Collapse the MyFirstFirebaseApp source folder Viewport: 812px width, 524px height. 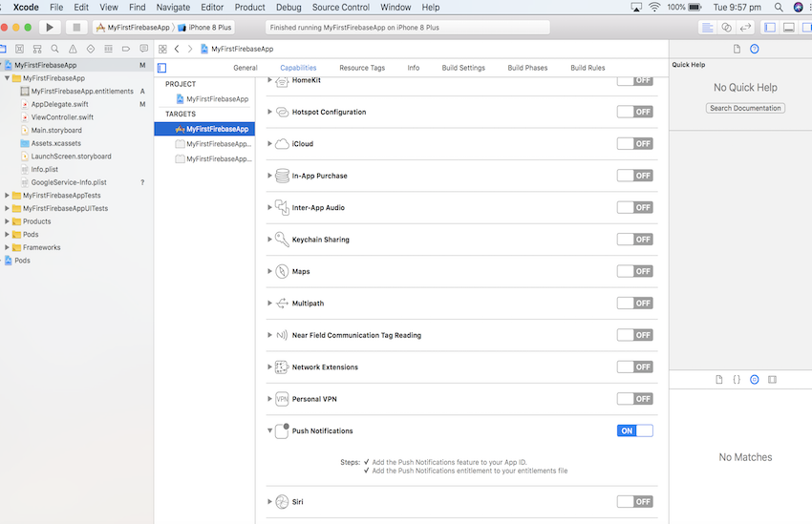[x=7, y=78]
